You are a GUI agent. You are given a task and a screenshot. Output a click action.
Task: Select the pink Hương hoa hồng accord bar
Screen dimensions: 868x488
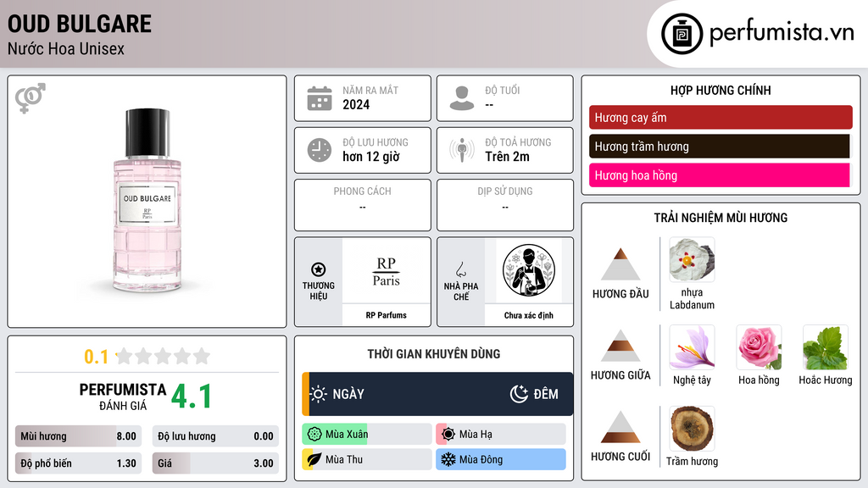(x=719, y=175)
